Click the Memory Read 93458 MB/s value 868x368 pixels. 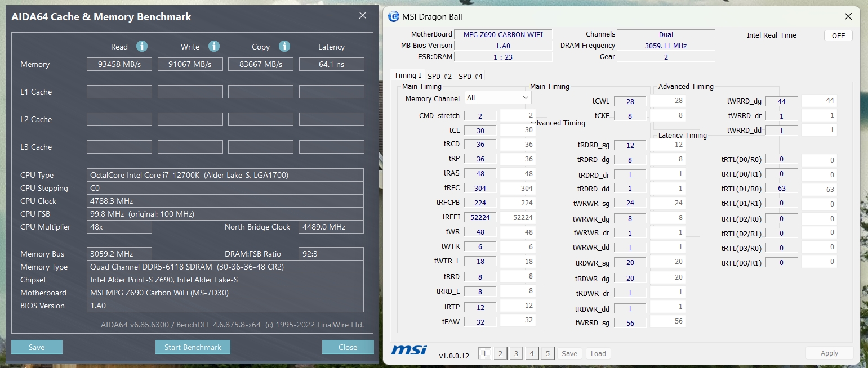coord(119,64)
